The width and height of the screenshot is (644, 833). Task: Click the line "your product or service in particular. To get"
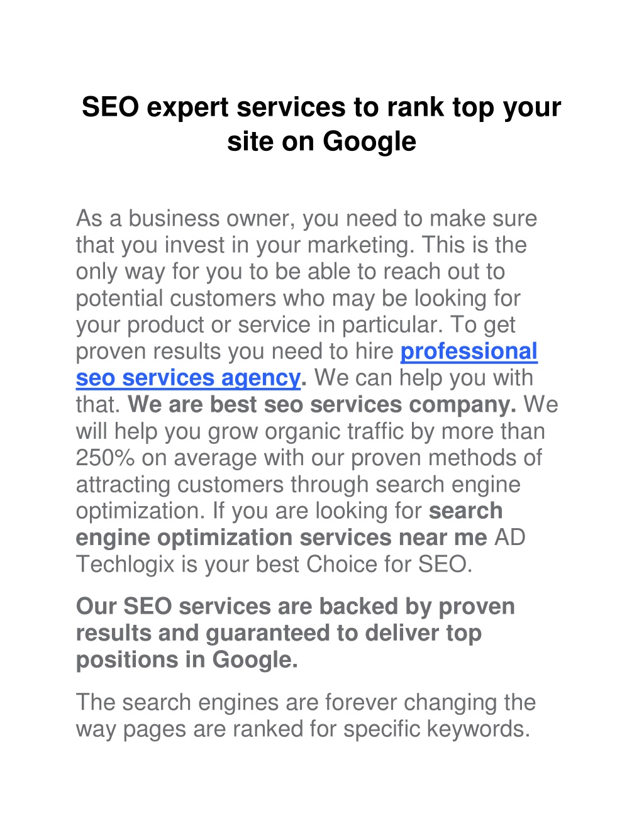pyautogui.click(x=296, y=325)
